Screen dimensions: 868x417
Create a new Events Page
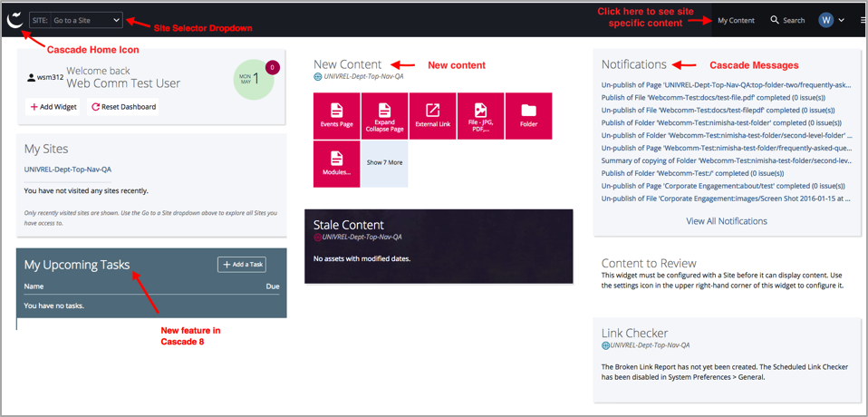click(x=336, y=116)
